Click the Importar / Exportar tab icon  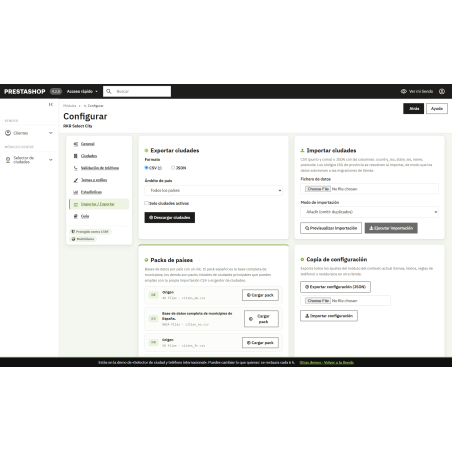[x=76, y=204]
